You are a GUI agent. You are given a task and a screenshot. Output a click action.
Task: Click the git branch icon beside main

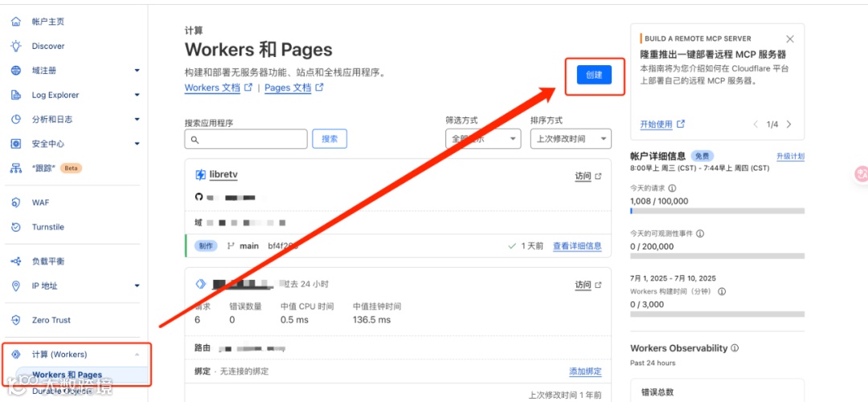[231, 246]
